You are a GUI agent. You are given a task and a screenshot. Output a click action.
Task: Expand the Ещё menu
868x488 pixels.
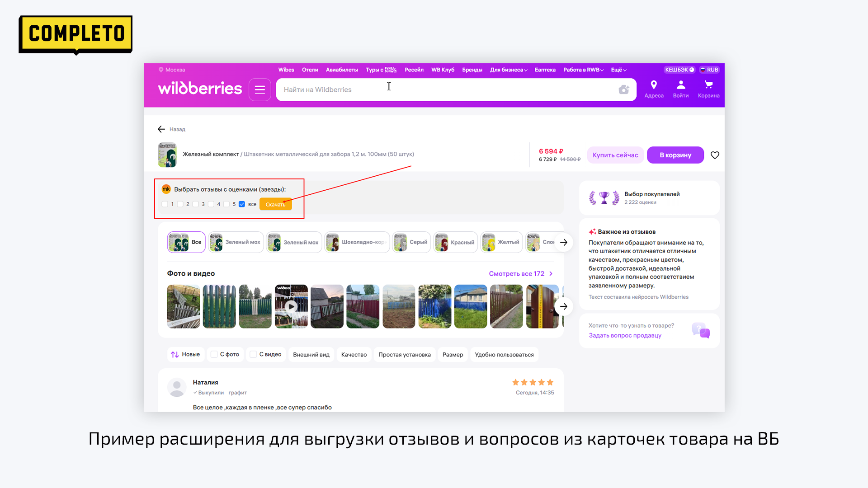click(x=618, y=70)
